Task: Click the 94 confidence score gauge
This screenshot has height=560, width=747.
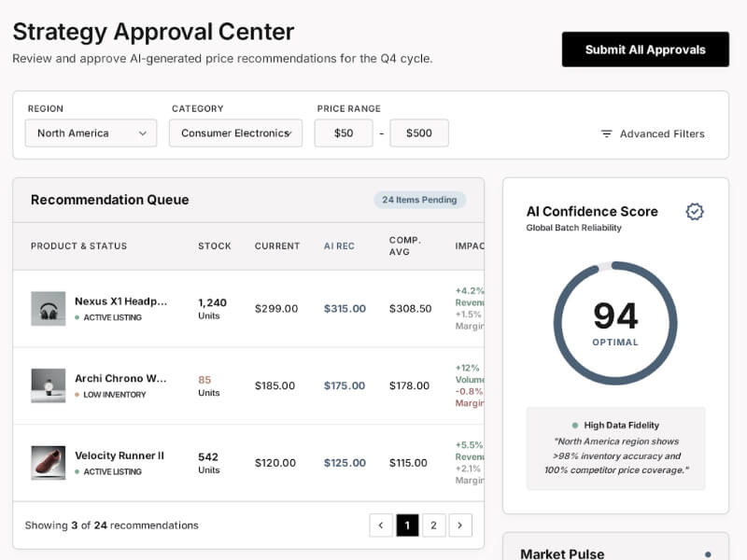Action: (x=615, y=323)
